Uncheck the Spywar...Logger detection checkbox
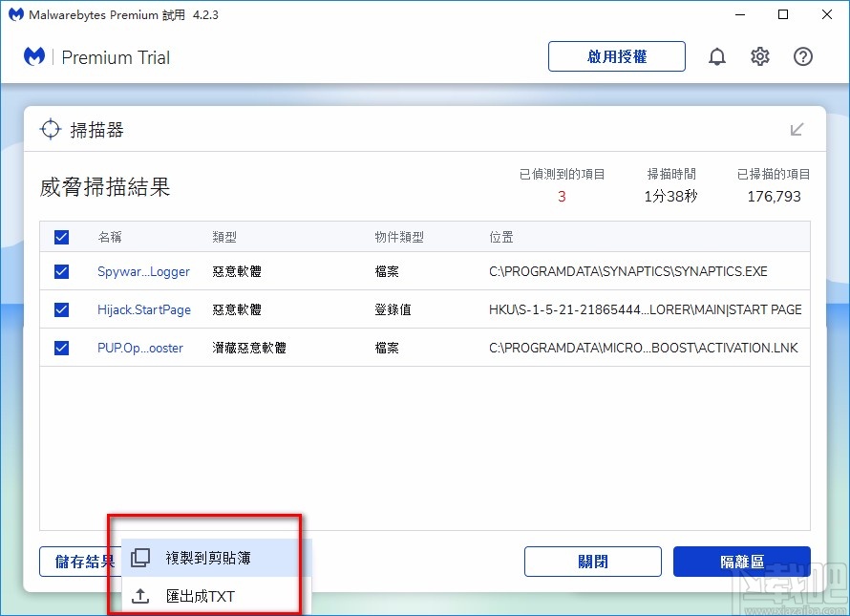 (61, 271)
